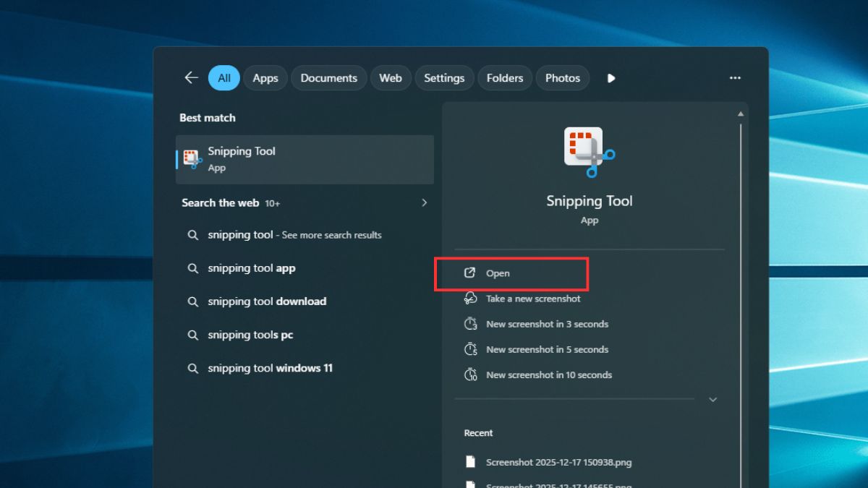Click search icon beside 'snipping tool app'

click(x=193, y=268)
